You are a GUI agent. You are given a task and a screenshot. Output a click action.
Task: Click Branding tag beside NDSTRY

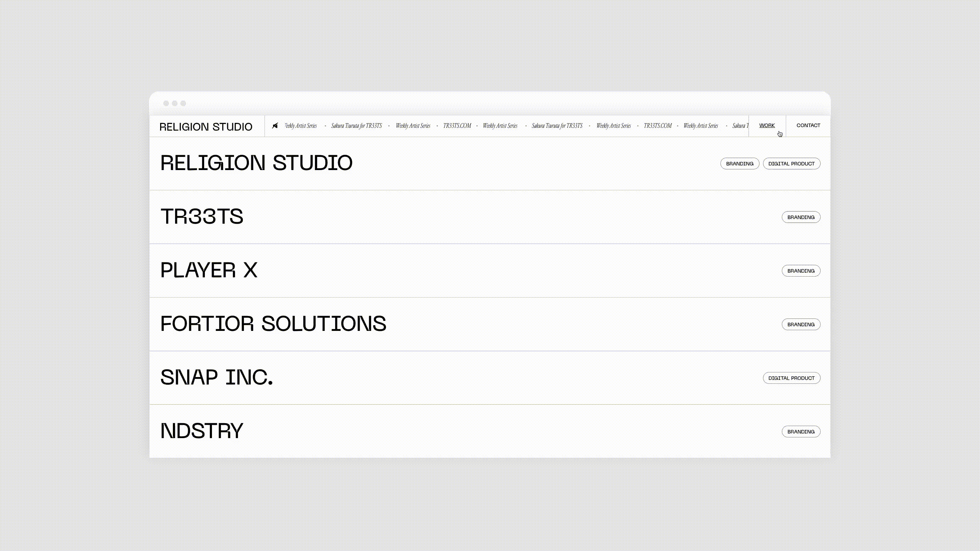pos(800,432)
